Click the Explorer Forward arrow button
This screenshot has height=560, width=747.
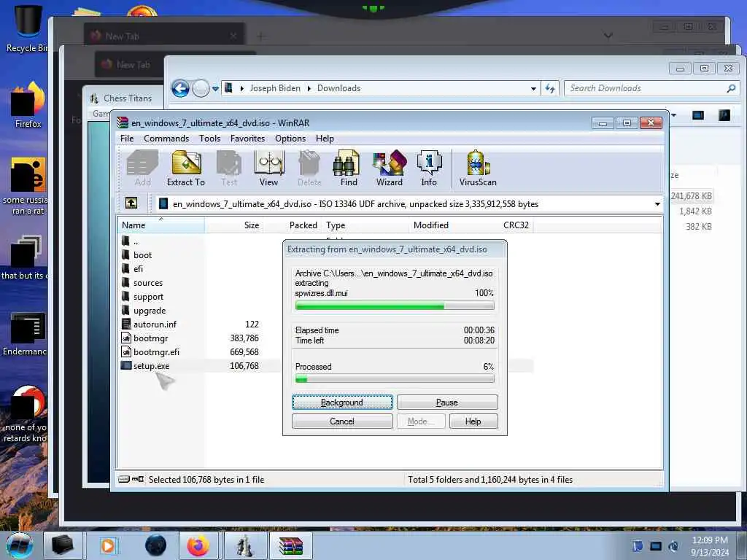[201, 88]
